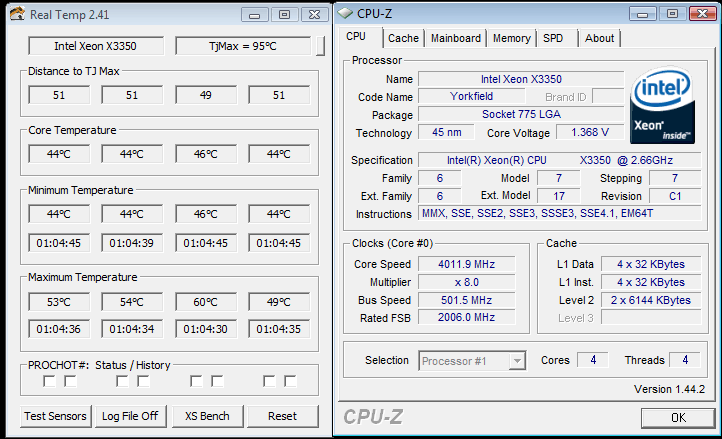Screen dimensions: 722x439
Task: Click the Real Temp title bar icon
Action: point(17,13)
